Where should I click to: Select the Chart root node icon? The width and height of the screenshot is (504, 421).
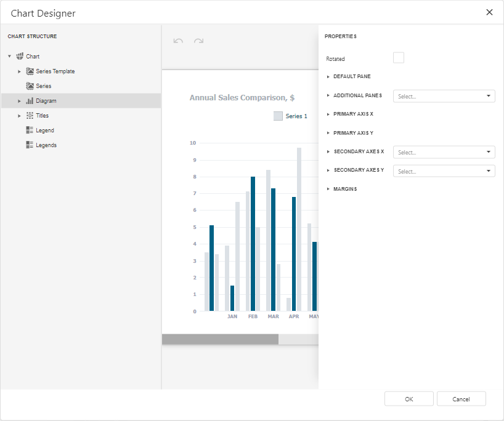[20, 56]
